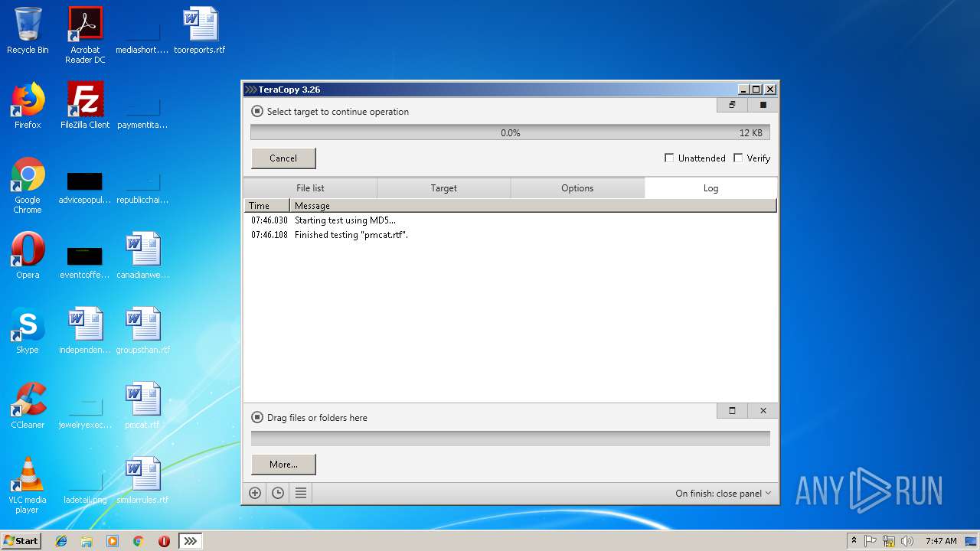The height and width of the screenshot is (551, 980).
Task: Open Google Chrome desktop shortcut
Action: [x=28, y=185]
